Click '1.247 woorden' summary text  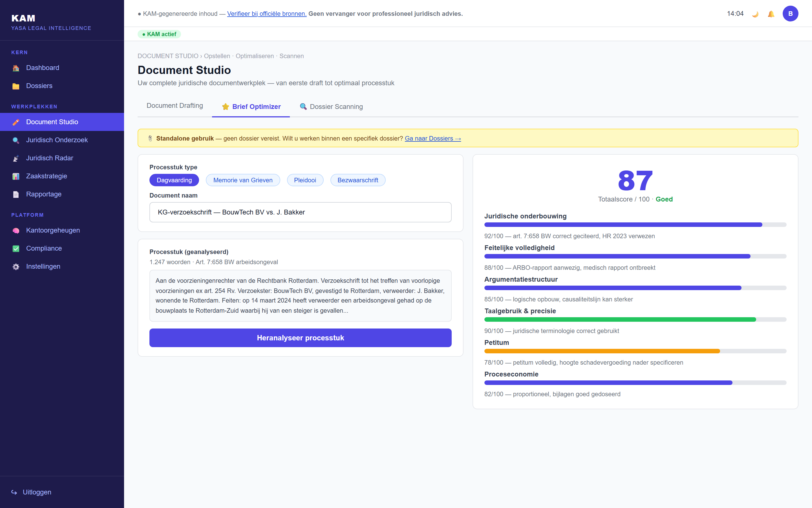(x=170, y=262)
